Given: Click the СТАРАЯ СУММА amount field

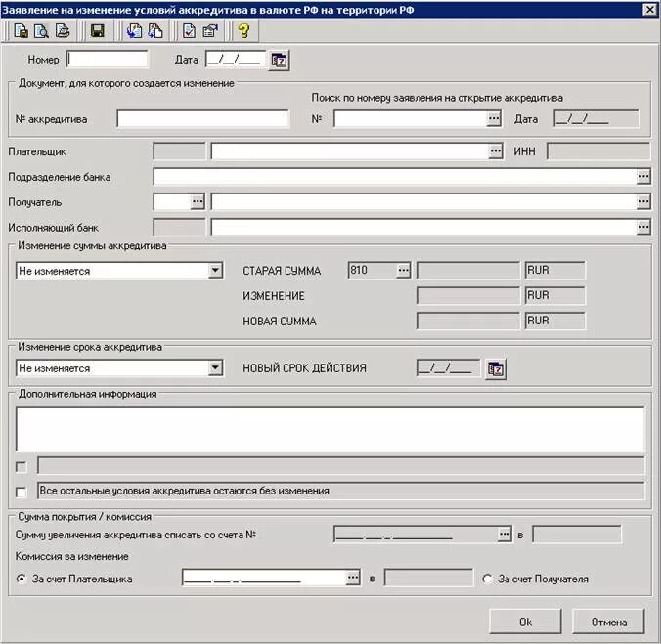Looking at the screenshot, I should tap(468, 270).
